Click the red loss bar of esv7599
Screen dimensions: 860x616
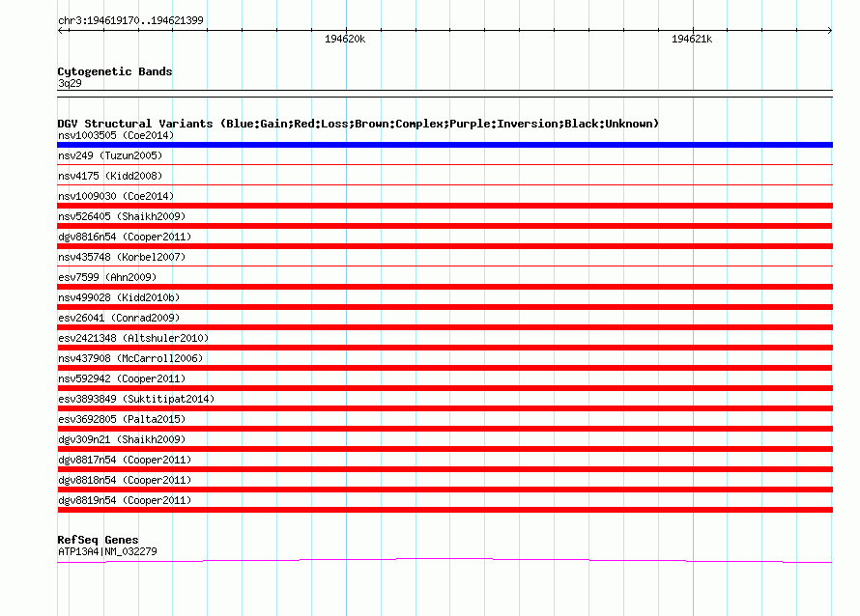[444, 287]
